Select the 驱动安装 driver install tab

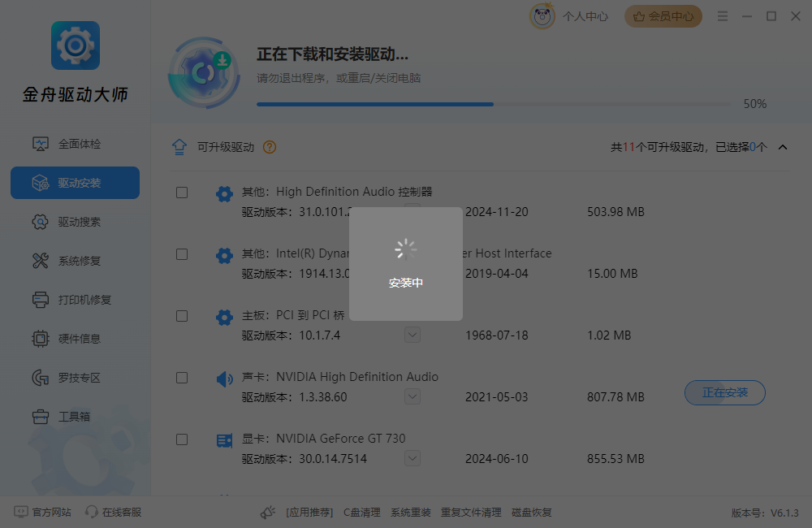(x=75, y=183)
